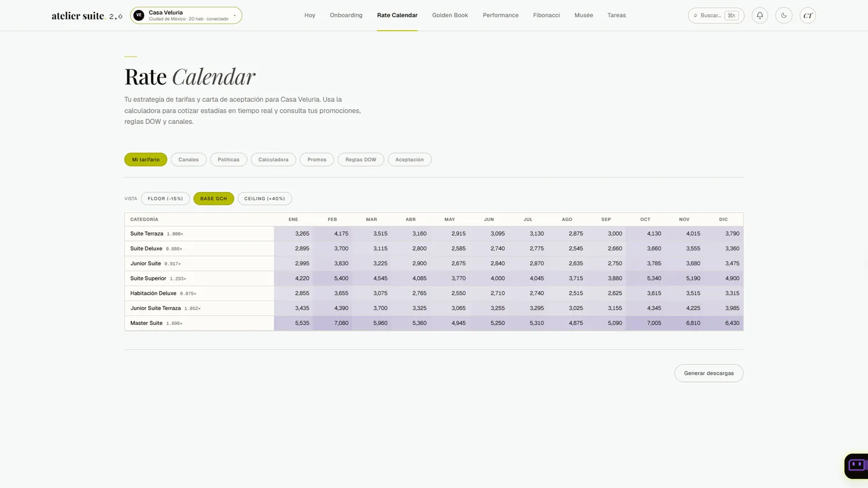The image size is (868, 488).
Task: Toggle dark mode with the moon icon
Action: [x=784, y=16]
